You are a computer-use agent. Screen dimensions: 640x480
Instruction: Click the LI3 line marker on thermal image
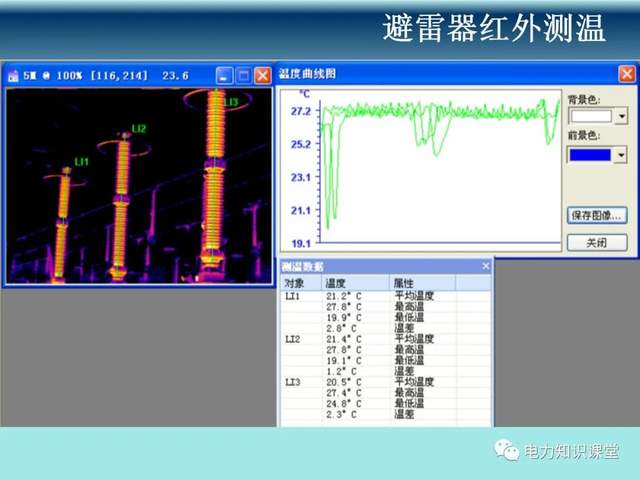point(231,102)
